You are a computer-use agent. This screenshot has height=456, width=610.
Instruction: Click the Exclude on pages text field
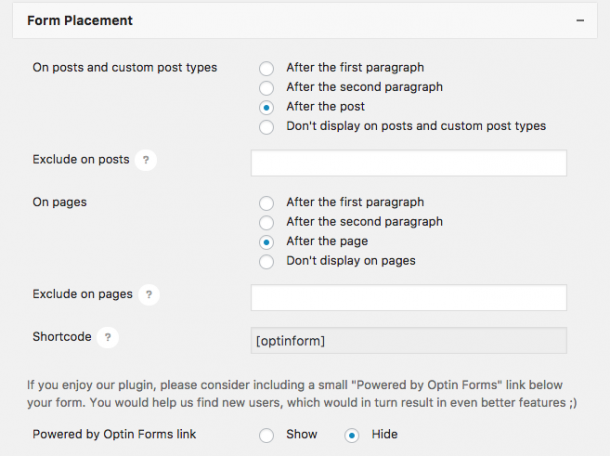pos(408,297)
